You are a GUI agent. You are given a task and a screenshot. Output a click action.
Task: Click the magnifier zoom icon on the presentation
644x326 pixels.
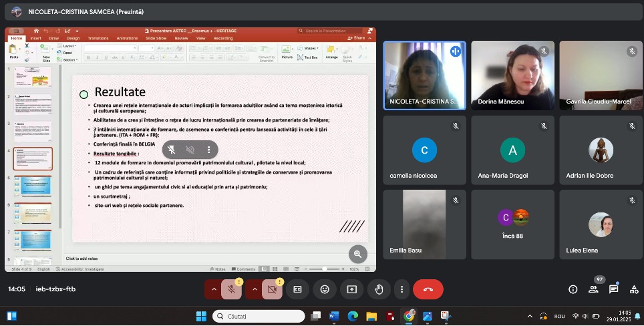coord(357,253)
